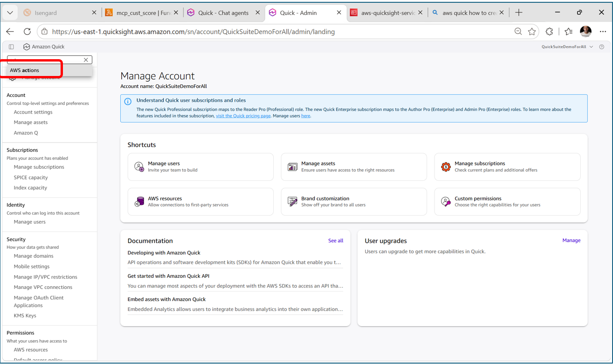
Task: Open the browser zoom control icon
Action: [518, 32]
